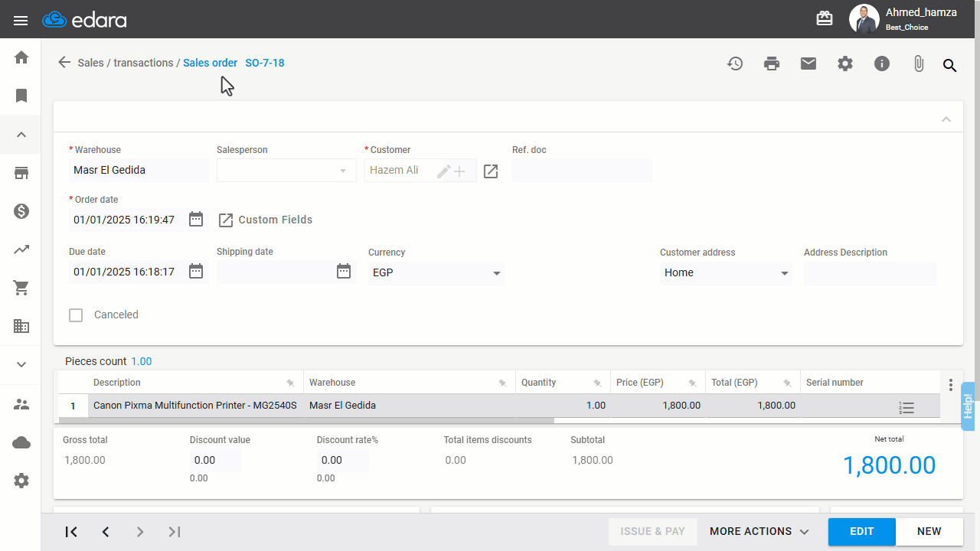The height and width of the screenshot is (551, 980).
Task: Open bookmarks in the sidebar
Action: pos(21,96)
